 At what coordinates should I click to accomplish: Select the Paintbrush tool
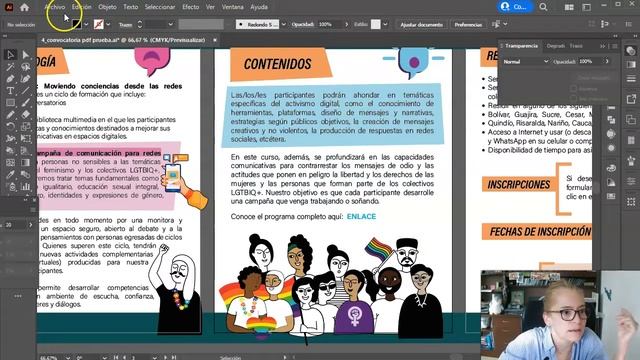[26, 102]
